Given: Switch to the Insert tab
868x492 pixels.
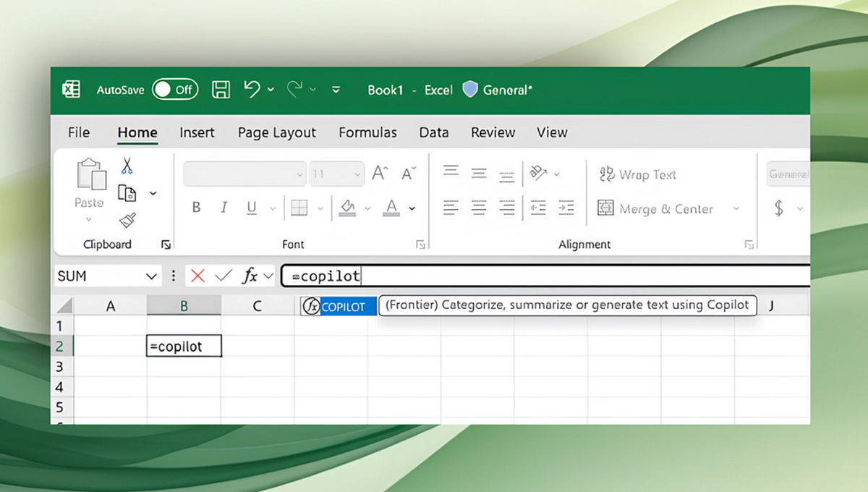Looking at the screenshot, I should pos(197,132).
